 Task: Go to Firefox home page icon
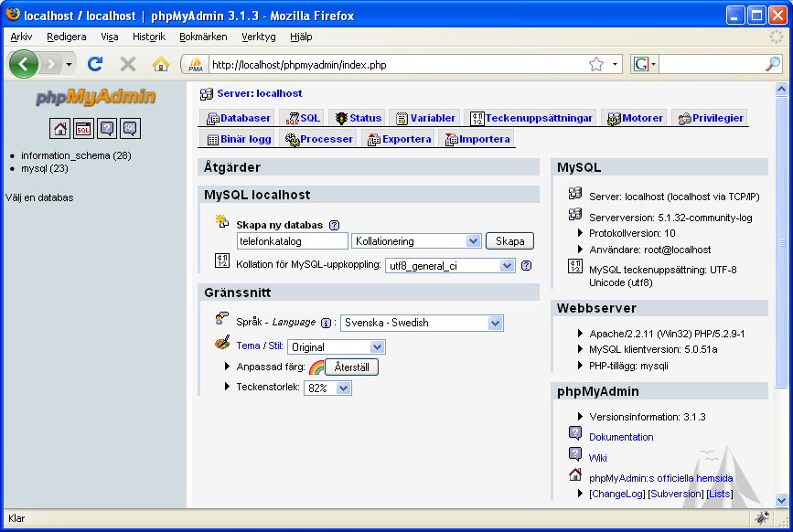(x=161, y=64)
